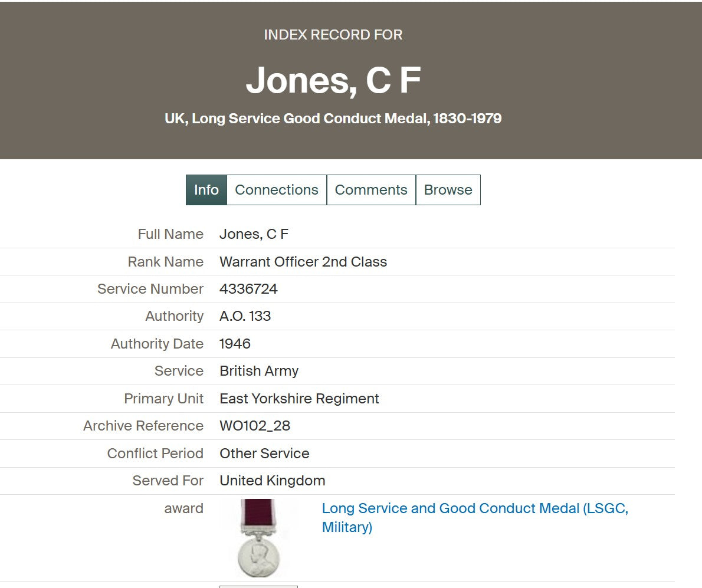Click the medal thumbnail image
702x588 pixels.
point(258,538)
